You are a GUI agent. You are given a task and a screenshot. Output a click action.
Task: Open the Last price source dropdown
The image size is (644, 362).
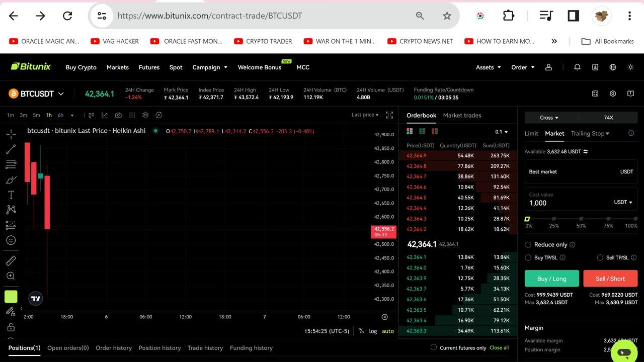[x=365, y=115]
